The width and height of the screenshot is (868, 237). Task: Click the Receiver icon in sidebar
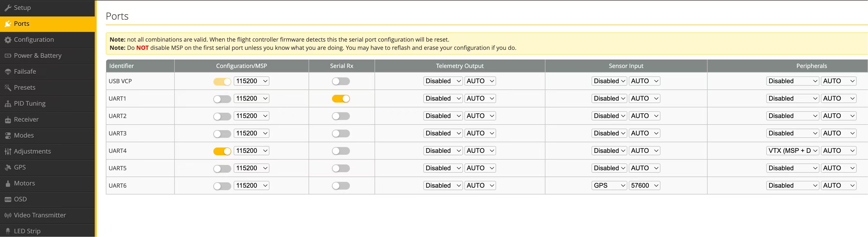[x=8, y=120]
